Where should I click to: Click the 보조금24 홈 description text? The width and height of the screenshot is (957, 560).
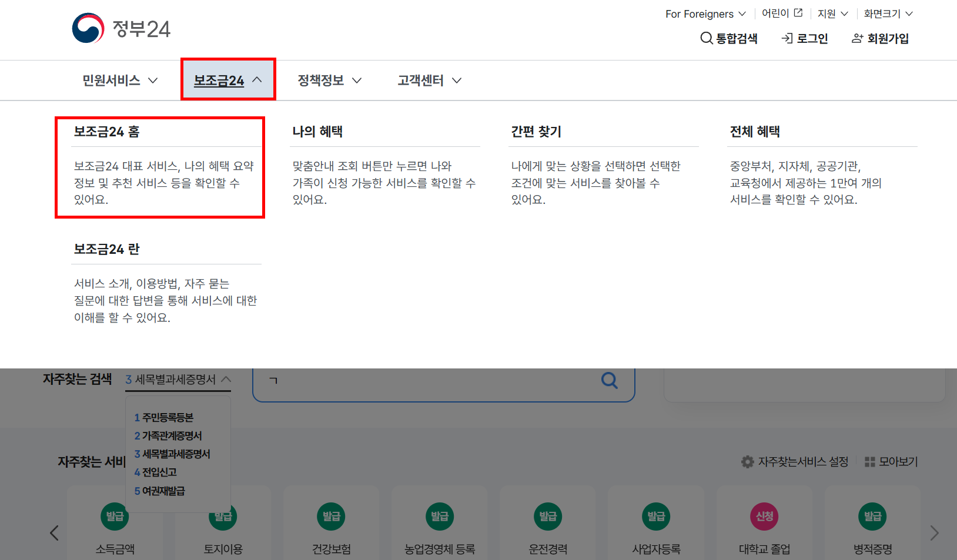coord(164,183)
